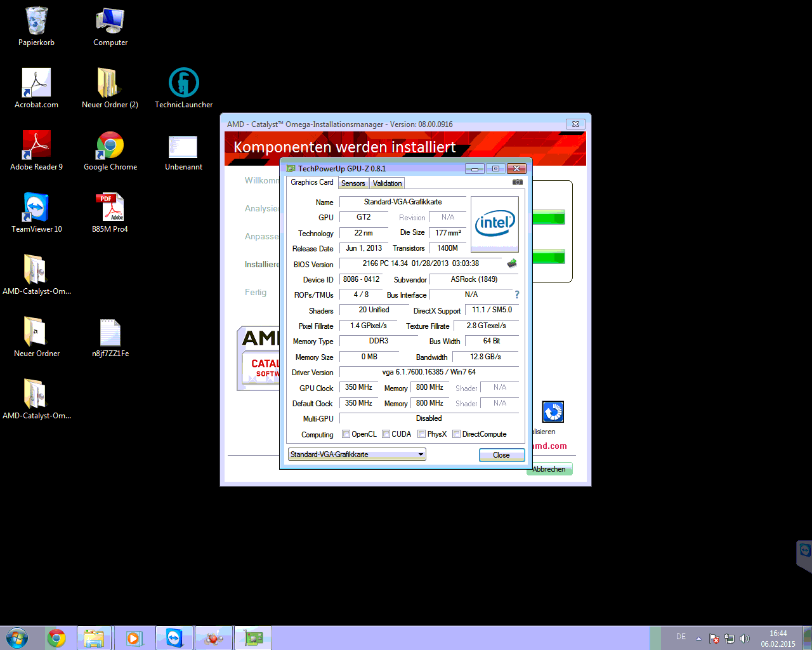This screenshot has height=650, width=812.
Task: Open the Windows Start menu
Action: click(17, 638)
